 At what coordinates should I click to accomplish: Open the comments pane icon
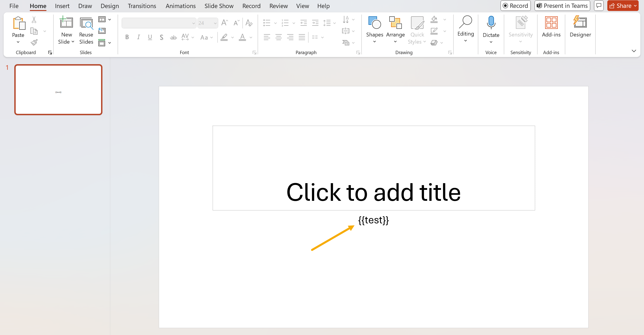click(599, 6)
